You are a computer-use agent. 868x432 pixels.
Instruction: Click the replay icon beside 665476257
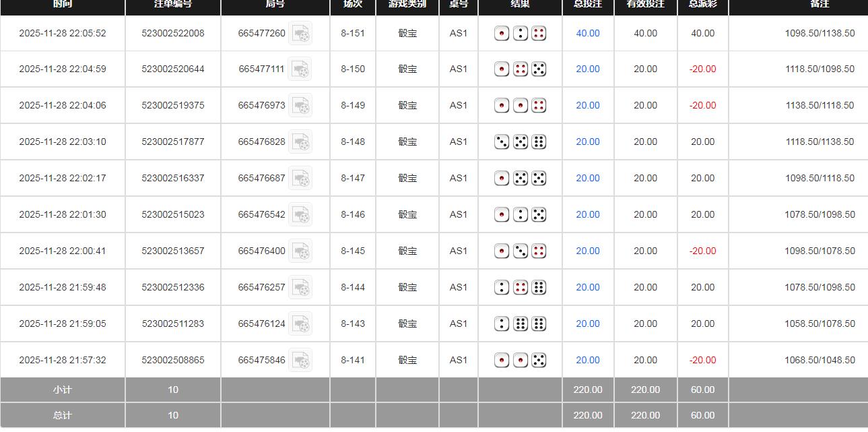300,287
